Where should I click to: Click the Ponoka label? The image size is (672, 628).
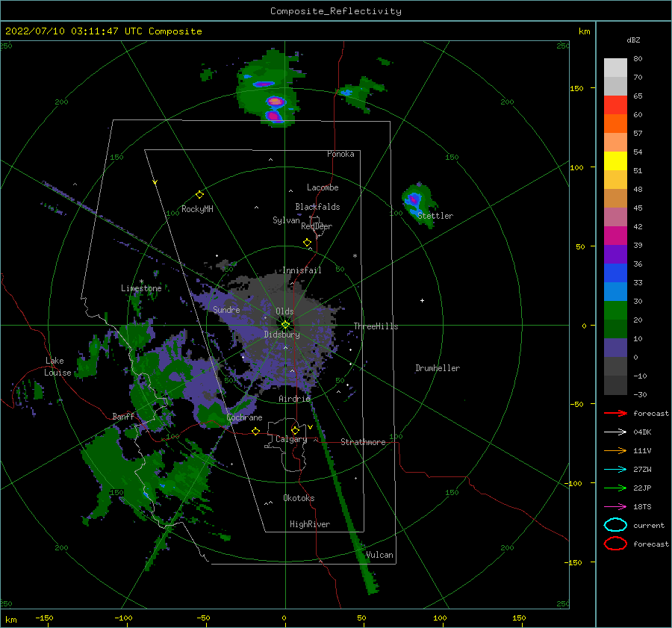click(340, 154)
